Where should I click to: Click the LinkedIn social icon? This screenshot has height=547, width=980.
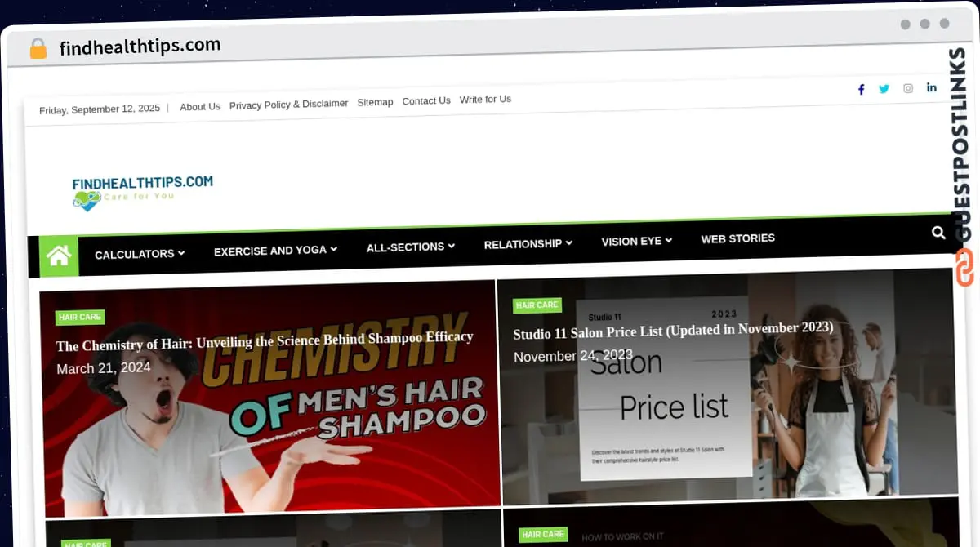point(931,87)
